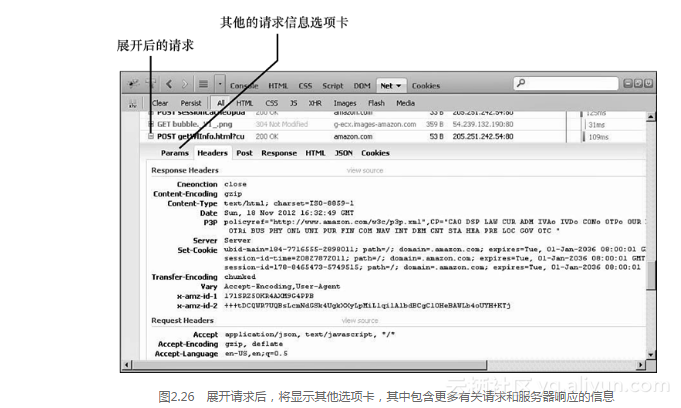Click the 54.239.132.190:80 address cell

[483, 124]
